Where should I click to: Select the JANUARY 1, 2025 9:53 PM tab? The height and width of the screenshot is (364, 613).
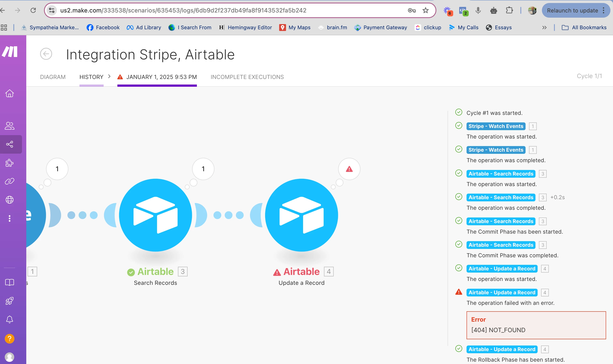(x=157, y=77)
